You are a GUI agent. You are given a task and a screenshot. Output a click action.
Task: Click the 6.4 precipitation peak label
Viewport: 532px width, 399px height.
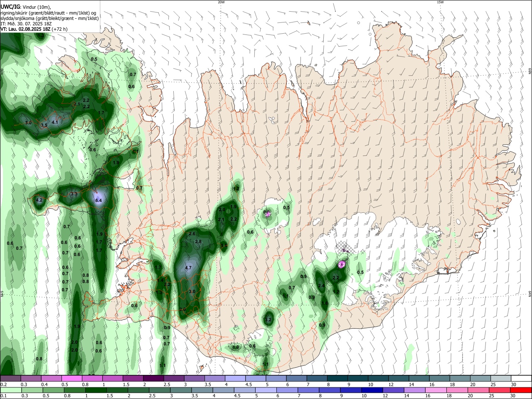[x=99, y=200]
